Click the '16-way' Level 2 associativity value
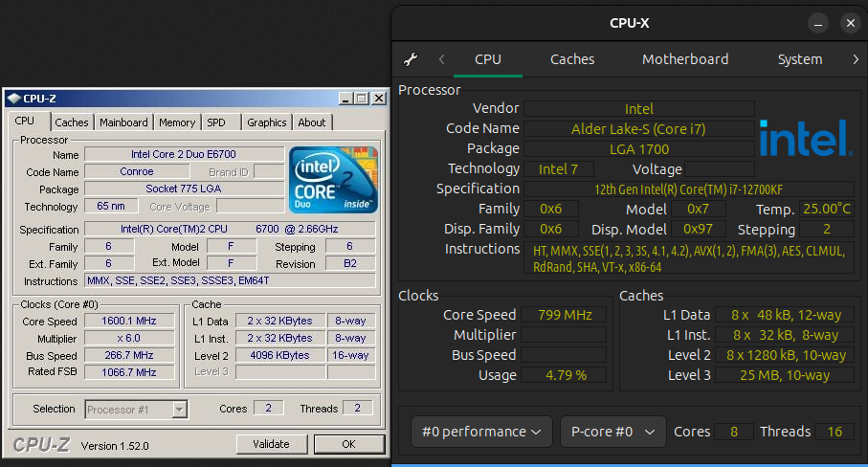The height and width of the screenshot is (467, 868). [350, 355]
